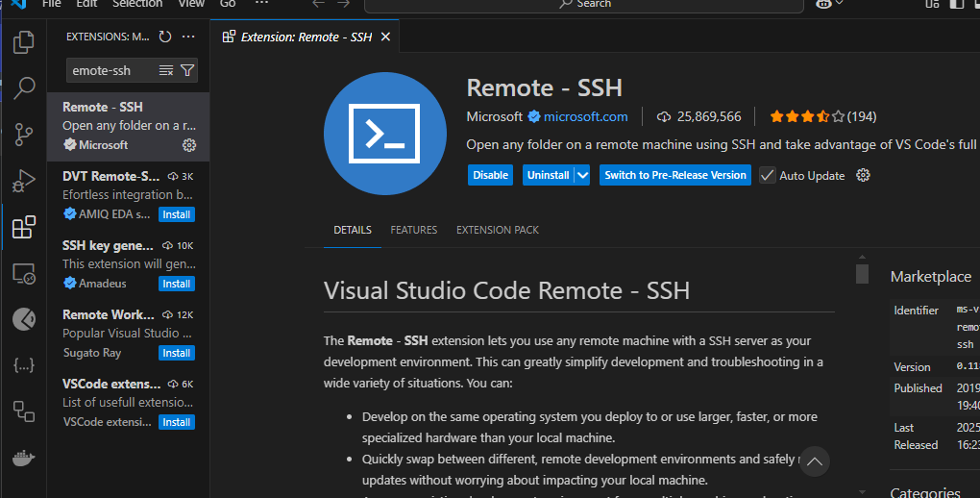Click the Microsoft publisher name
The height and width of the screenshot is (498, 980).
click(x=495, y=116)
